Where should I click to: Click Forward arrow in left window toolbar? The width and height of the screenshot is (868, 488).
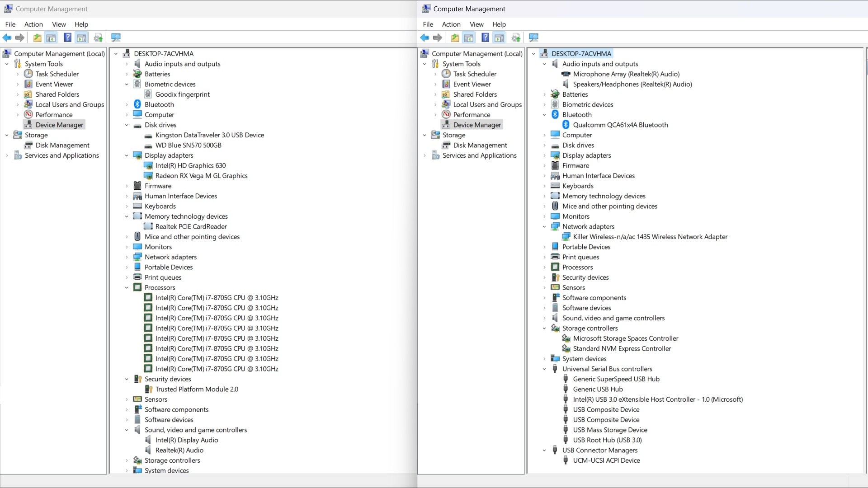19,38
